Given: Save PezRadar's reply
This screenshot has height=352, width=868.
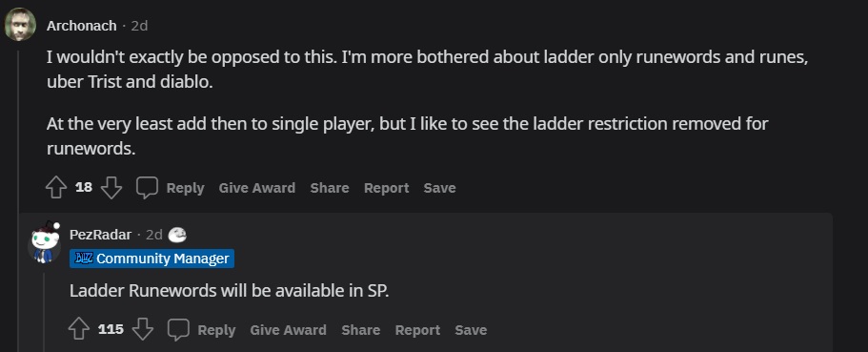Looking at the screenshot, I should [471, 330].
